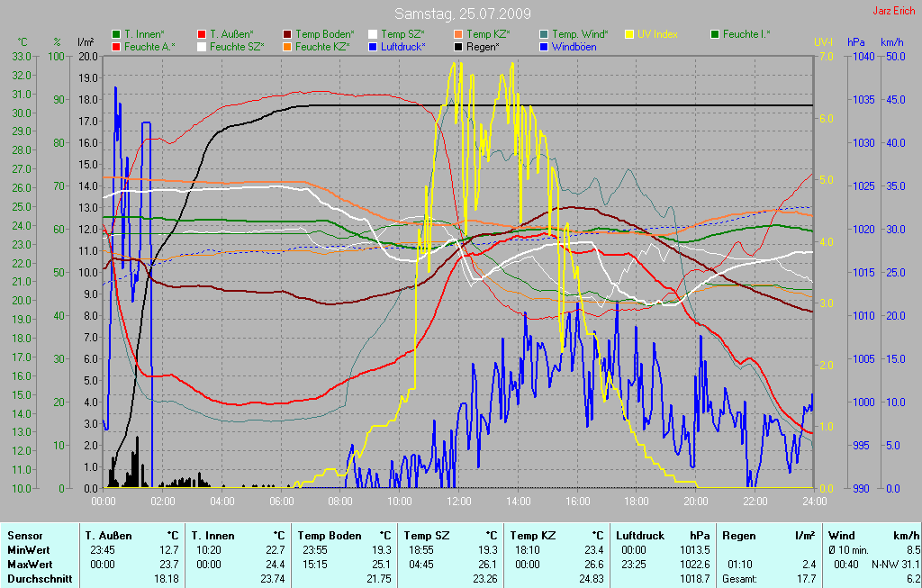Click the T. Außen minimum time '23:45'
Viewport: 922px width, 588px height.
point(103,550)
